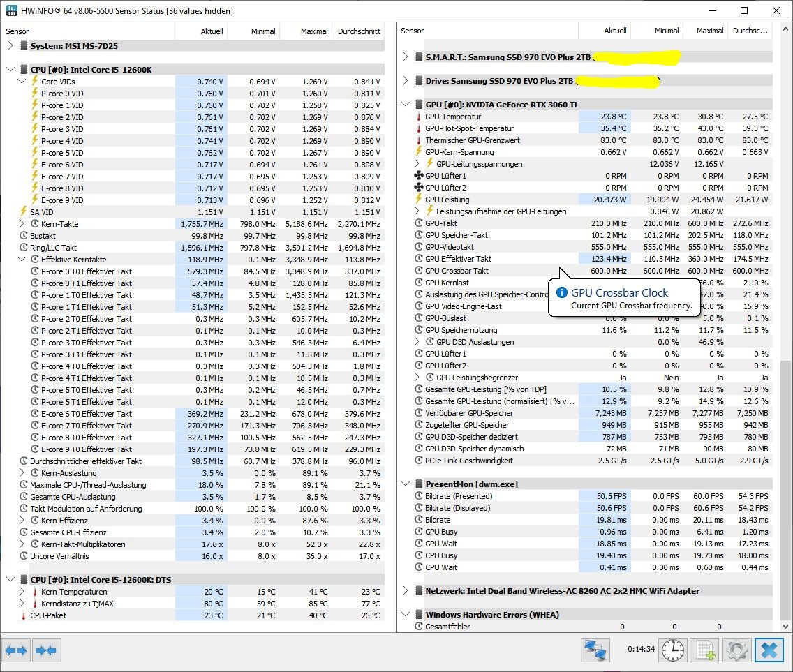The height and width of the screenshot is (672, 793).
Task: Click the right panel Sensor column header
Action: coord(488,31)
